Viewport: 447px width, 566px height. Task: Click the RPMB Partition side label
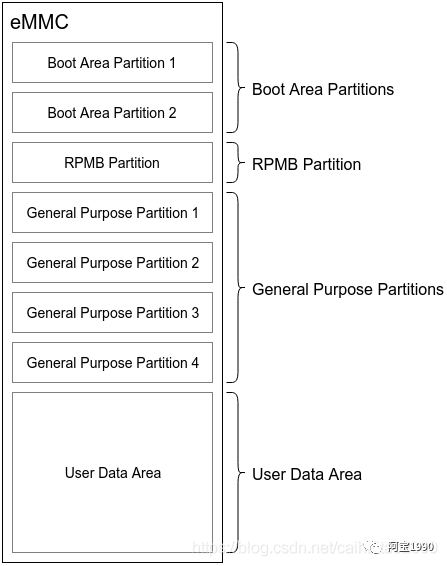(307, 164)
